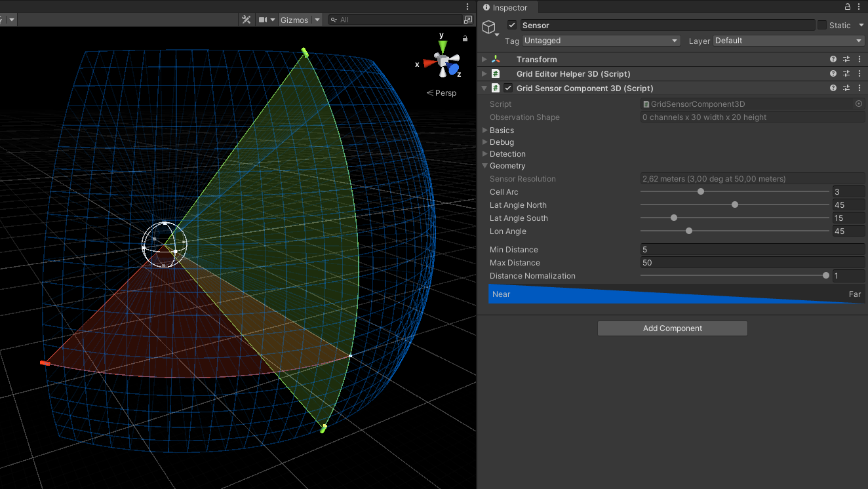
Task: Click the scene orientation gizmo green Y axis
Action: coord(443,46)
